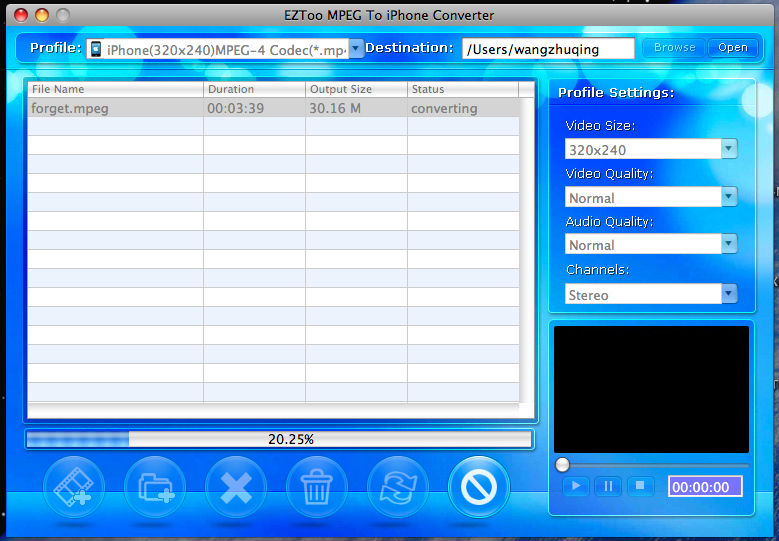Click the Destination path input field
The image size is (779, 541).
548,49
